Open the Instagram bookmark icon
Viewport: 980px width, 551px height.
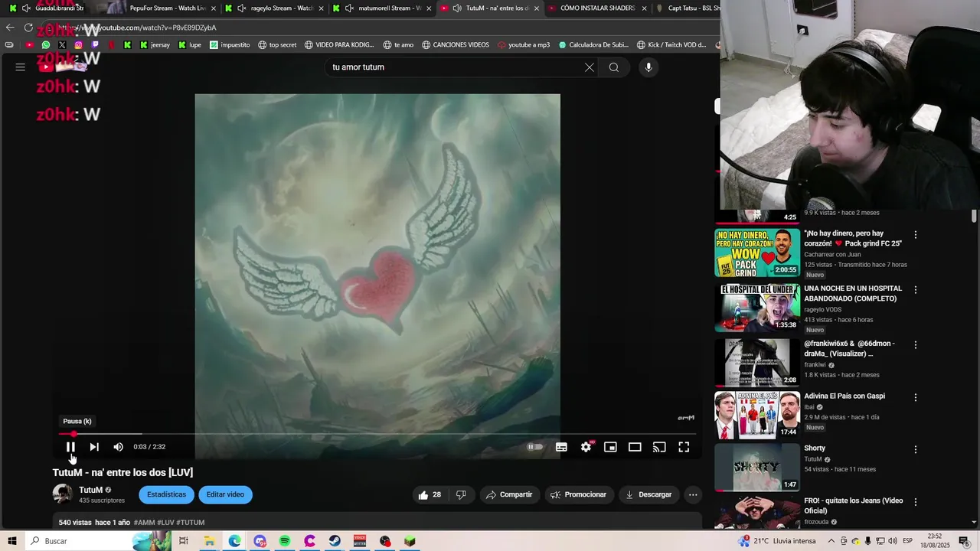pos(78,45)
